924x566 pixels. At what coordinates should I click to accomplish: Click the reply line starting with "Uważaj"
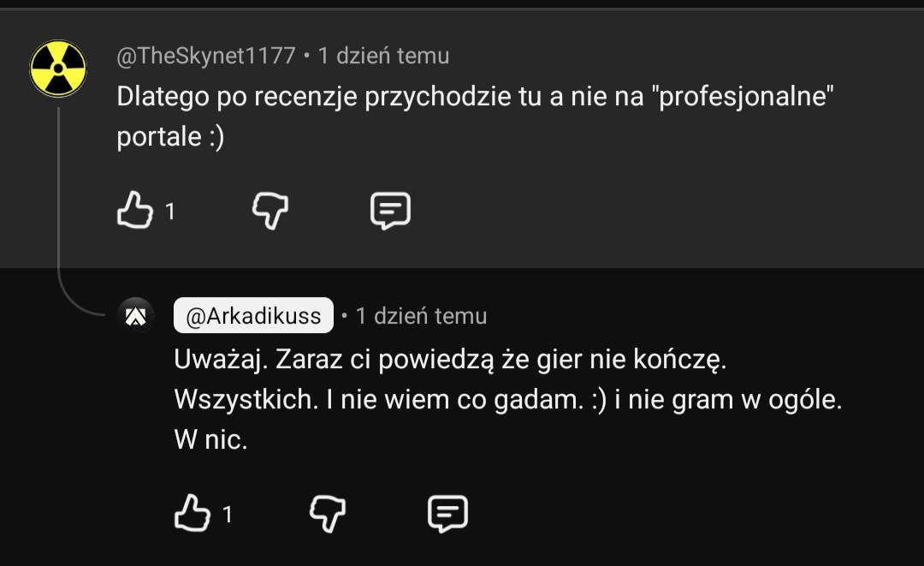[450, 360]
